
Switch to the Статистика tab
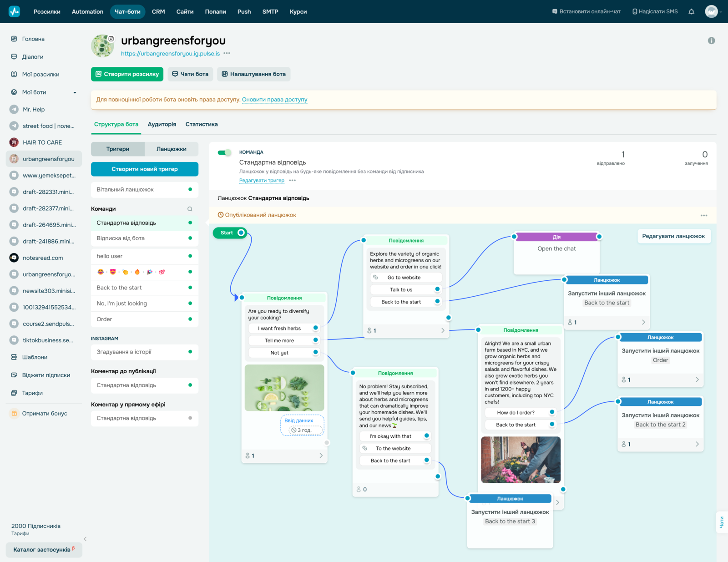[x=202, y=124]
